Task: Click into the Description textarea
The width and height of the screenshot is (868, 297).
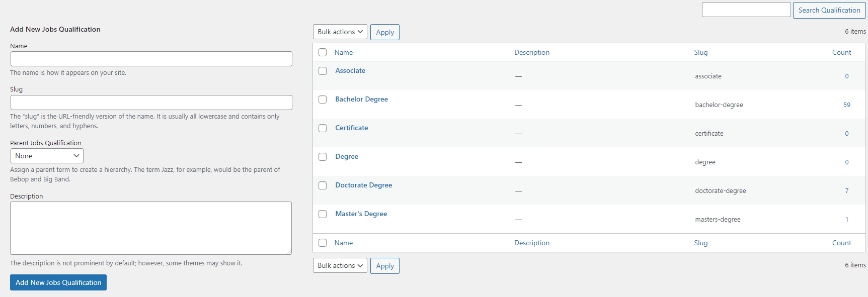Action: click(x=151, y=228)
